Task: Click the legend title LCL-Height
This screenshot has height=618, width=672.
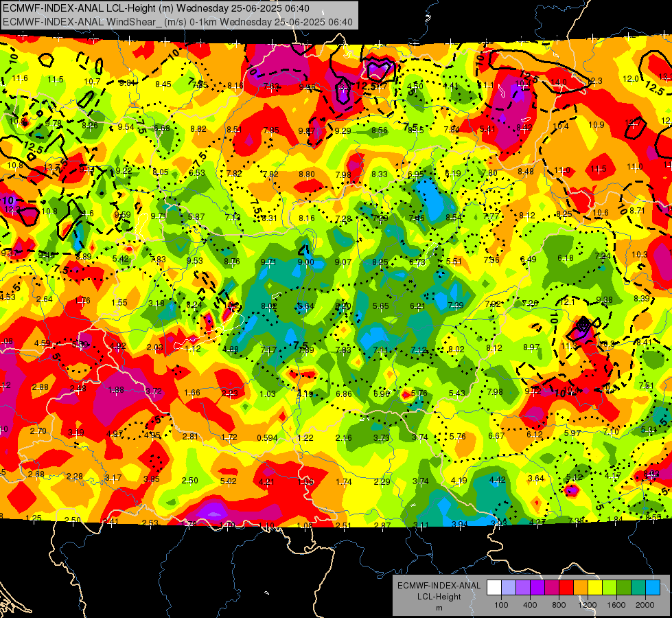Action: [x=439, y=597]
